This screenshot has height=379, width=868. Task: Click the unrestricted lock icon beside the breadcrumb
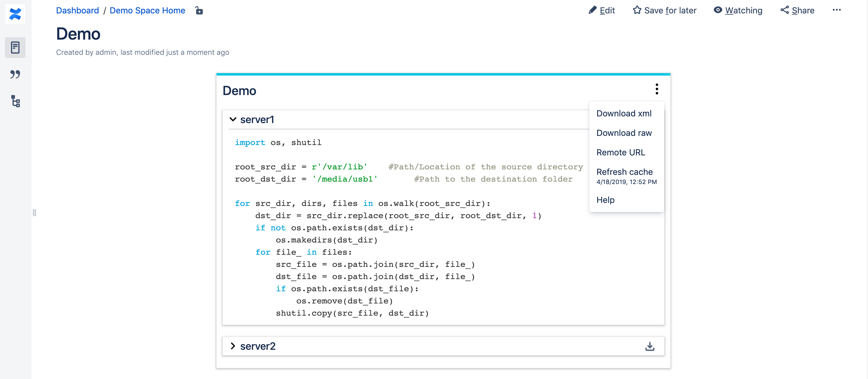coord(199,10)
